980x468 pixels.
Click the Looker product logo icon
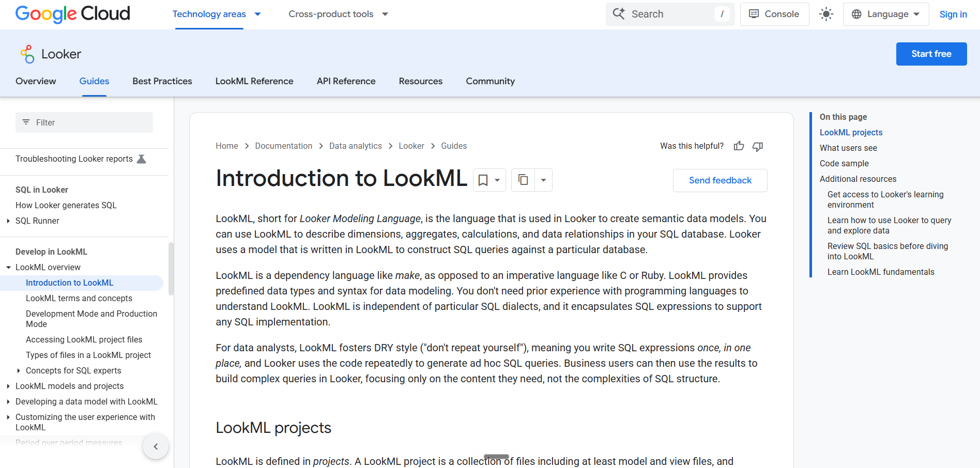(x=27, y=54)
